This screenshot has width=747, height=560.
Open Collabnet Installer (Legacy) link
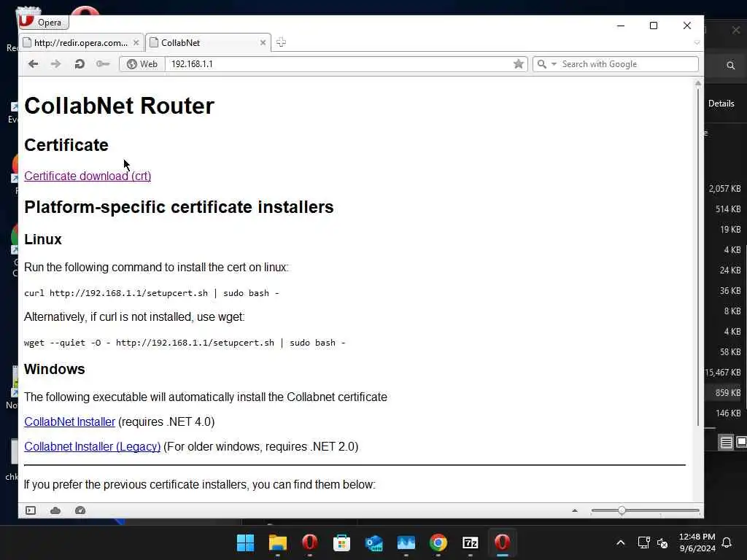point(93,447)
